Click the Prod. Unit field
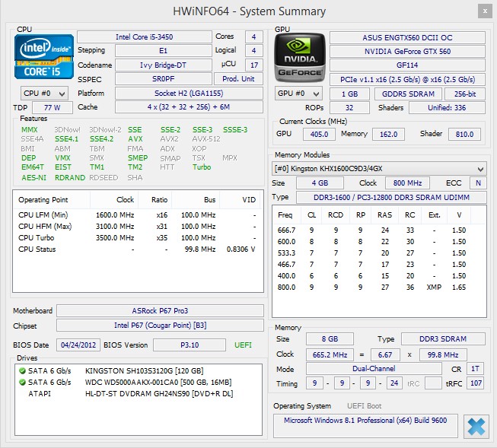 [238, 79]
